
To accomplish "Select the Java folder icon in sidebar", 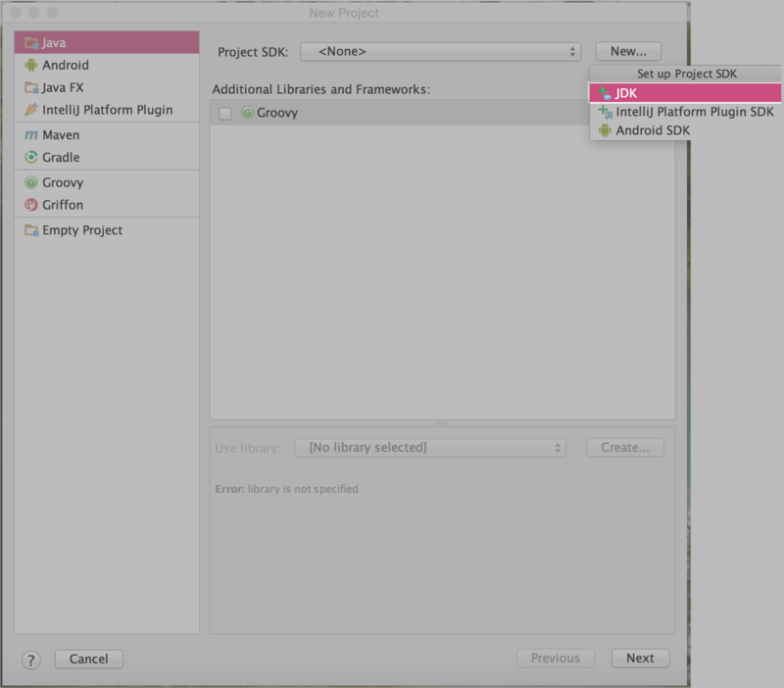I will pos(31,43).
